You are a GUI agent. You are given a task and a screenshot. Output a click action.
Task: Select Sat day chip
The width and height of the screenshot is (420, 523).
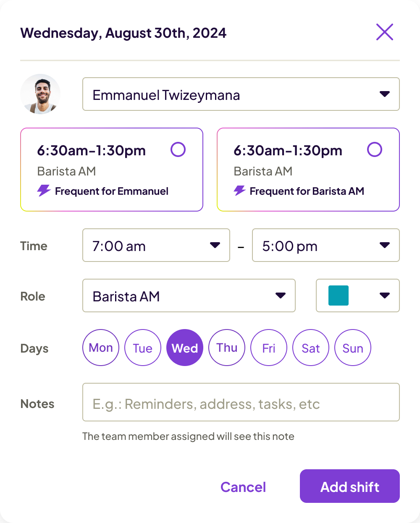click(311, 348)
